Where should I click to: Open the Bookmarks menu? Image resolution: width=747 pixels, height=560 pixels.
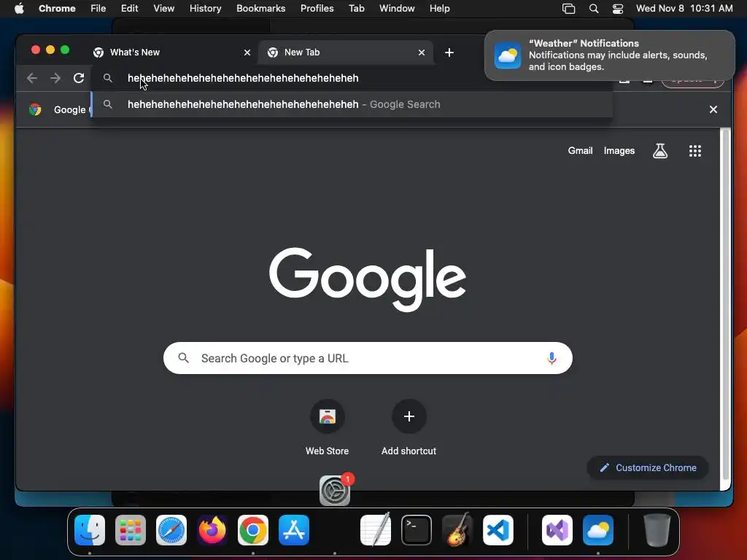point(261,9)
